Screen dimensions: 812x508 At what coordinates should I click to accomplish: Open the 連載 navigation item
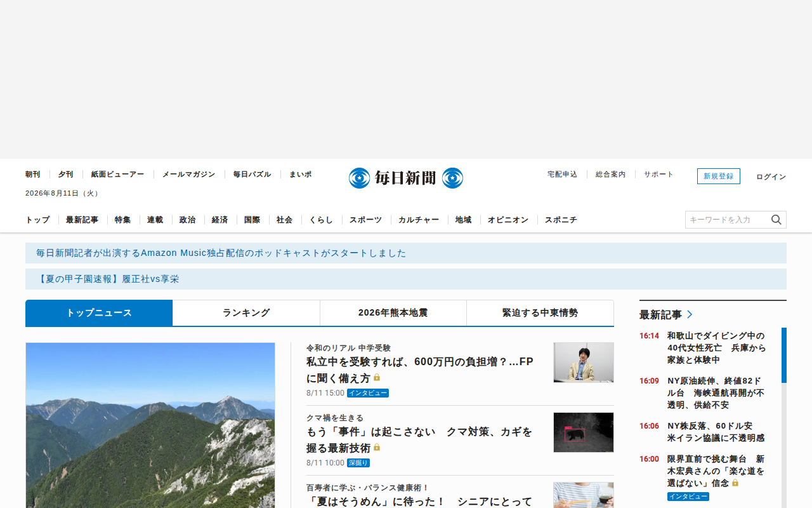point(155,220)
